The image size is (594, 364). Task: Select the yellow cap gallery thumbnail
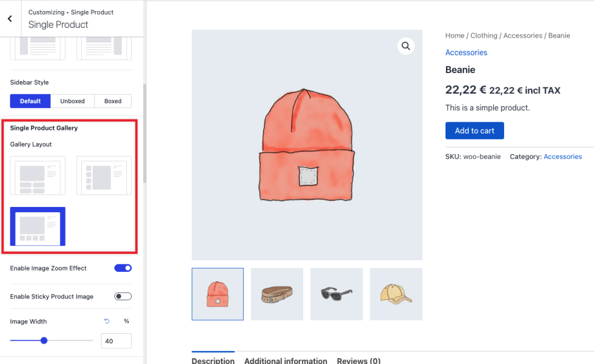pyautogui.click(x=396, y=294)
